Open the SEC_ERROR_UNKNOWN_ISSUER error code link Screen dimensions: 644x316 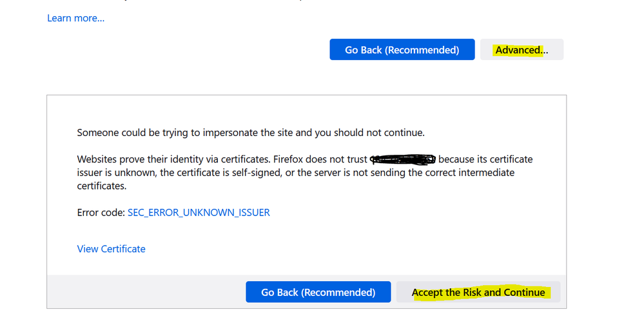(199, 212)
